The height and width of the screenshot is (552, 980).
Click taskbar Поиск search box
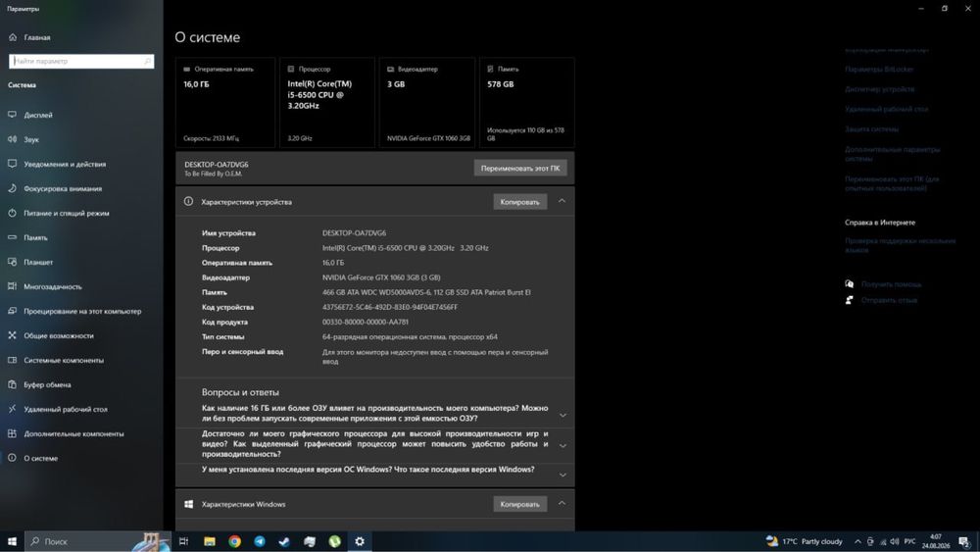(x=97, y=541)
